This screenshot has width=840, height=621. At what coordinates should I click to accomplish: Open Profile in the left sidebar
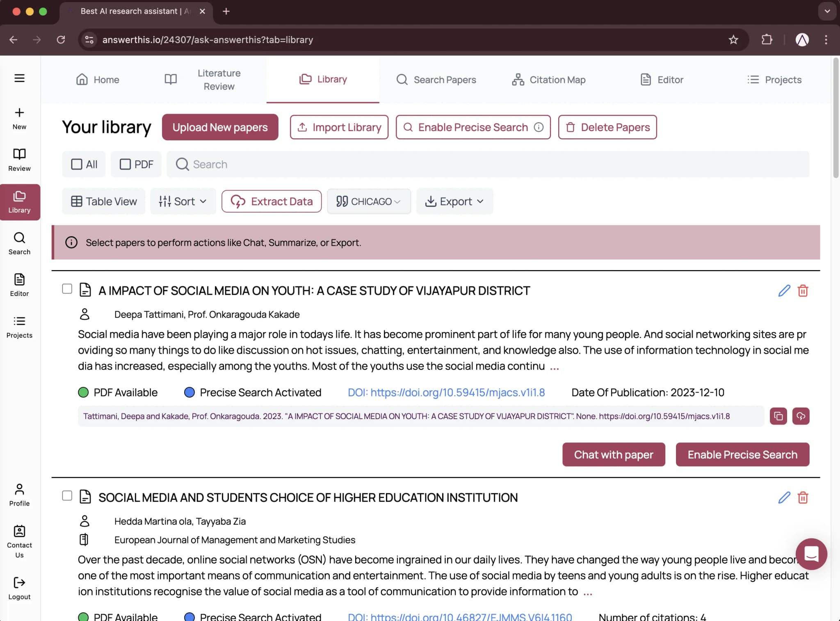pos(19,495)
